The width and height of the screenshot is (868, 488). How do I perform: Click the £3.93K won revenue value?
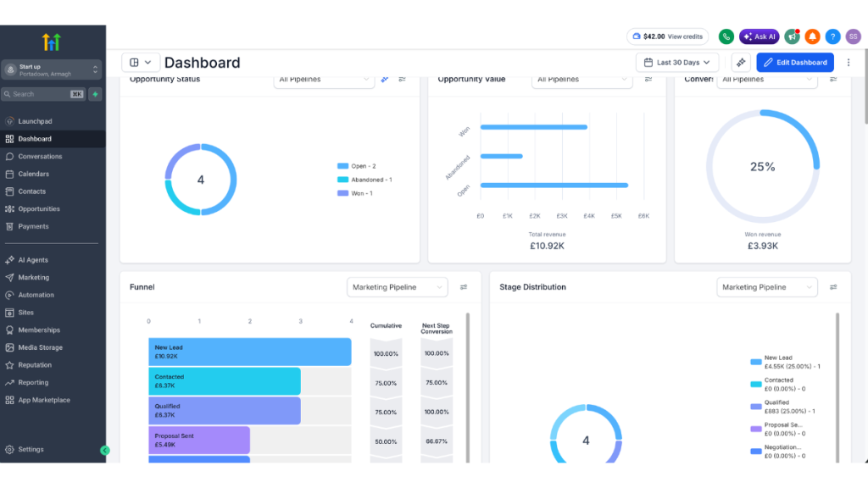pos(763,247)
